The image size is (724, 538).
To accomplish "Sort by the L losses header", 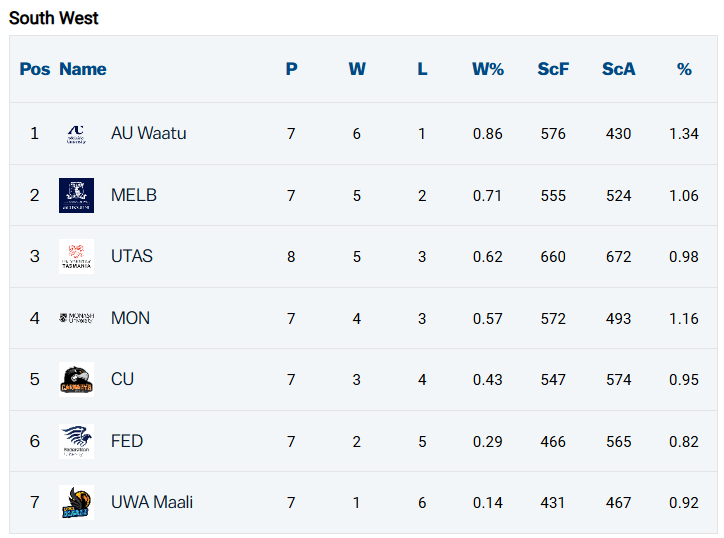I will [x=422, y=69].
